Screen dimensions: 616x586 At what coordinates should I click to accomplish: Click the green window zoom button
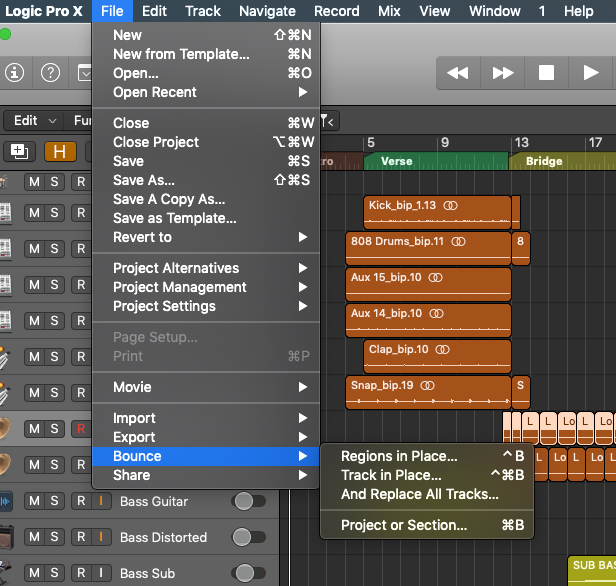tap(5, 34)
